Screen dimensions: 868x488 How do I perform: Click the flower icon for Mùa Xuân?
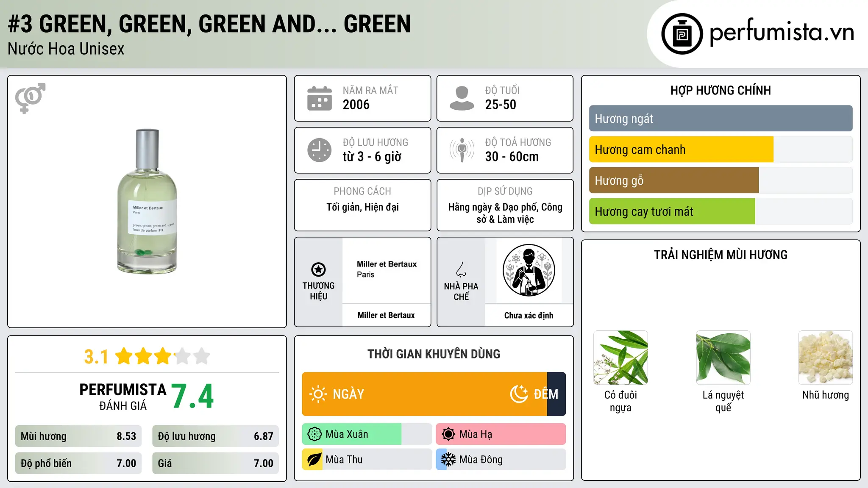coord(314,434)
